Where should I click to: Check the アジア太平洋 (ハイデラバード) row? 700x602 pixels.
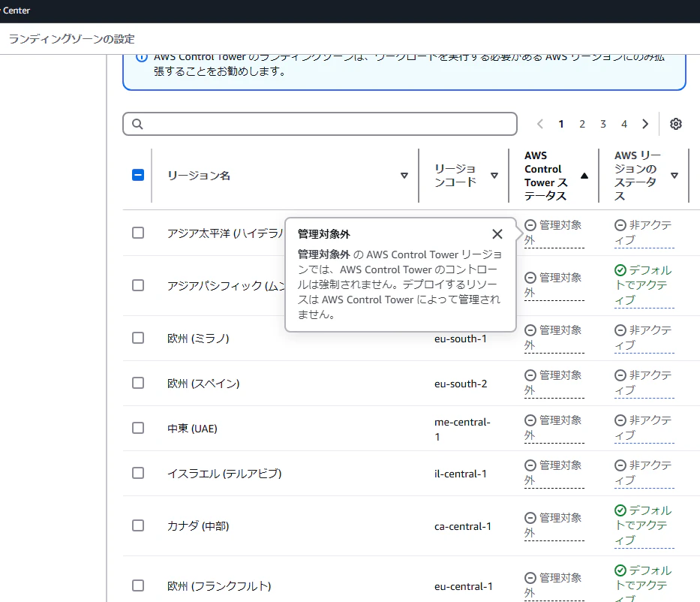138,233
